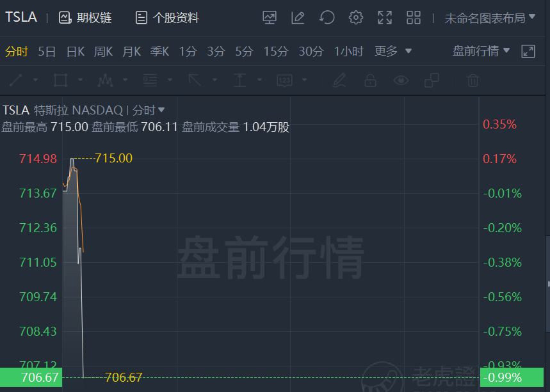The width and height of the screenshot is (550, 392).
Task: Open 个股资料 stock profile
Action: (x=167, y=17)
